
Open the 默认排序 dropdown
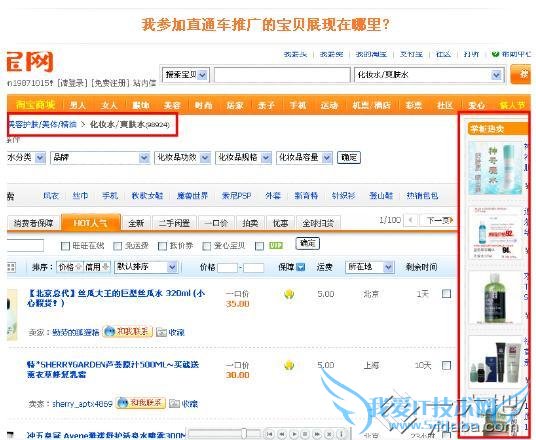(x=146, y=267)
